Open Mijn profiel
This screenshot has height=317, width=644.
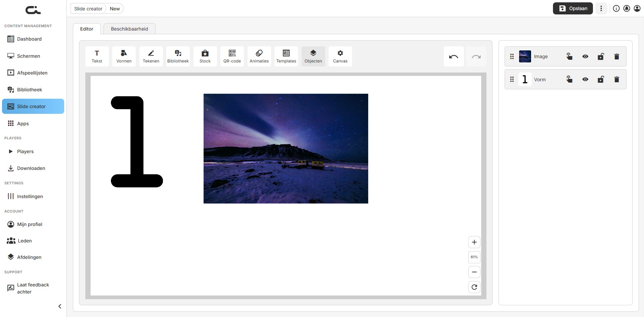pos(33,224)
